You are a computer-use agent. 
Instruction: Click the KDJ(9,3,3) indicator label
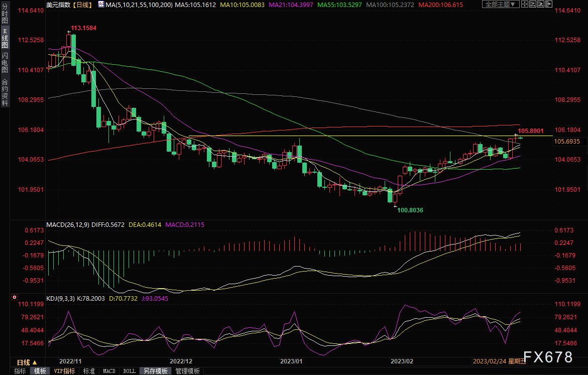click(61, 299)
